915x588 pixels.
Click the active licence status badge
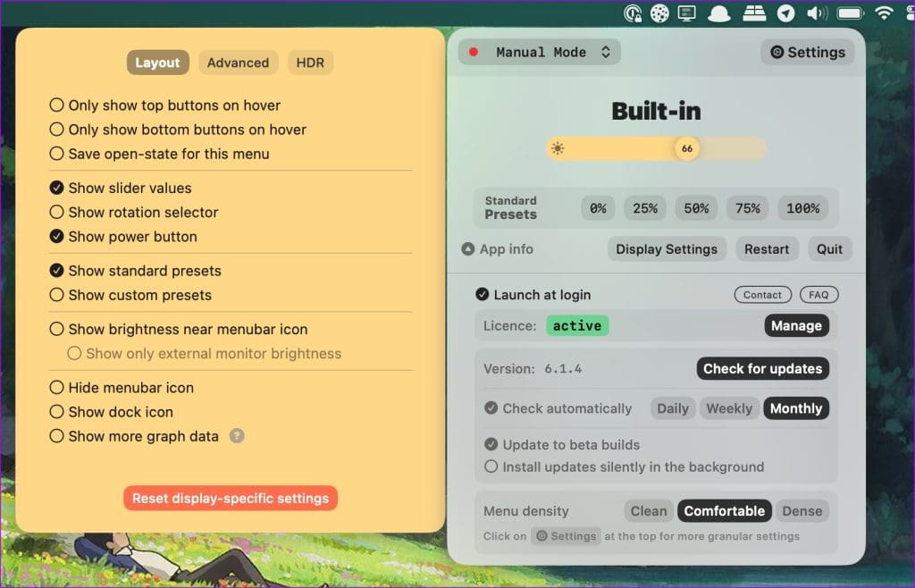pos(576,325)
